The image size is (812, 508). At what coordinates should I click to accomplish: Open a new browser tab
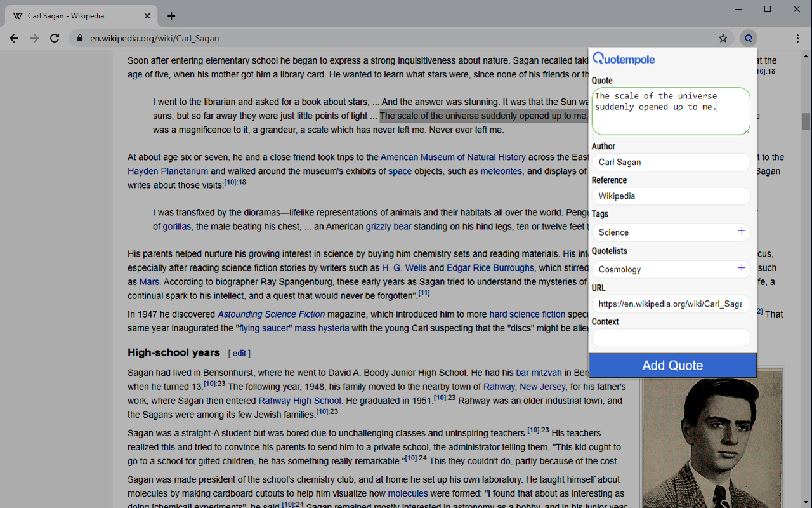pyautogui.click(x=171, y=16)
